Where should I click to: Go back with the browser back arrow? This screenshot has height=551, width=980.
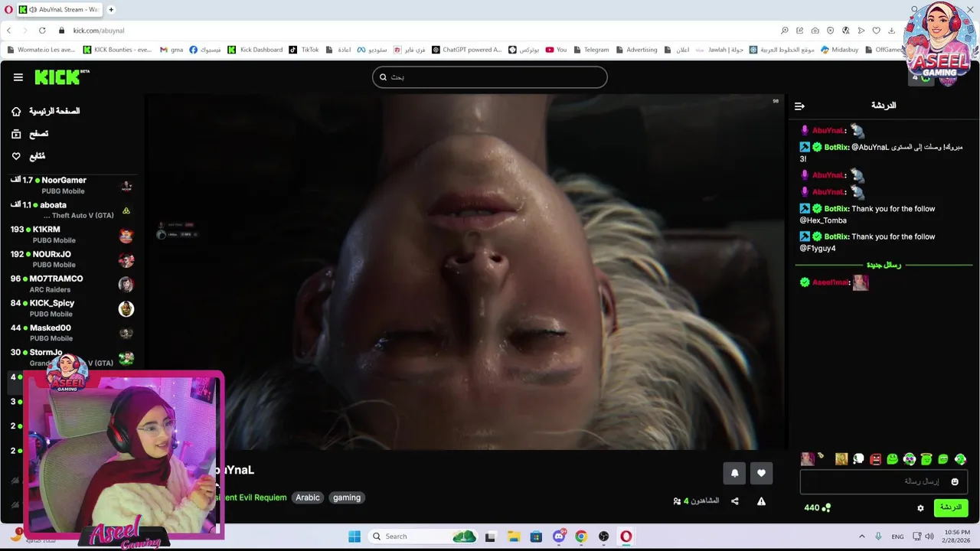point(8,31)
